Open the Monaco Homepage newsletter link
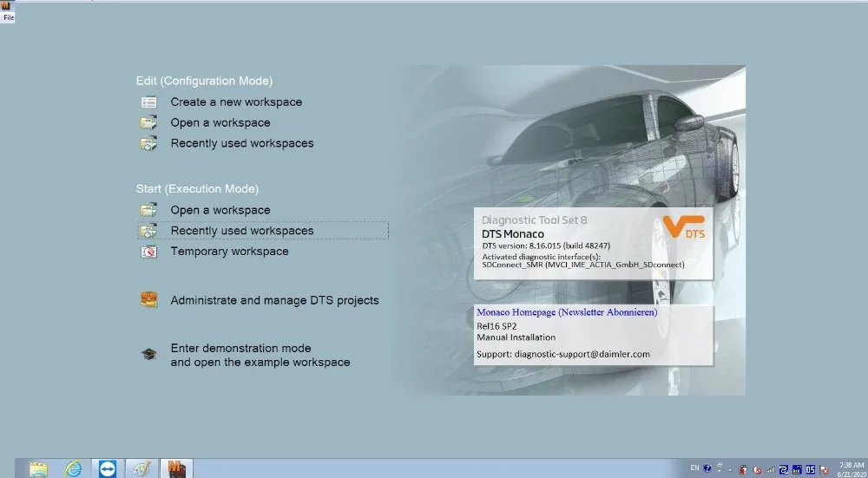 [567, 312]
